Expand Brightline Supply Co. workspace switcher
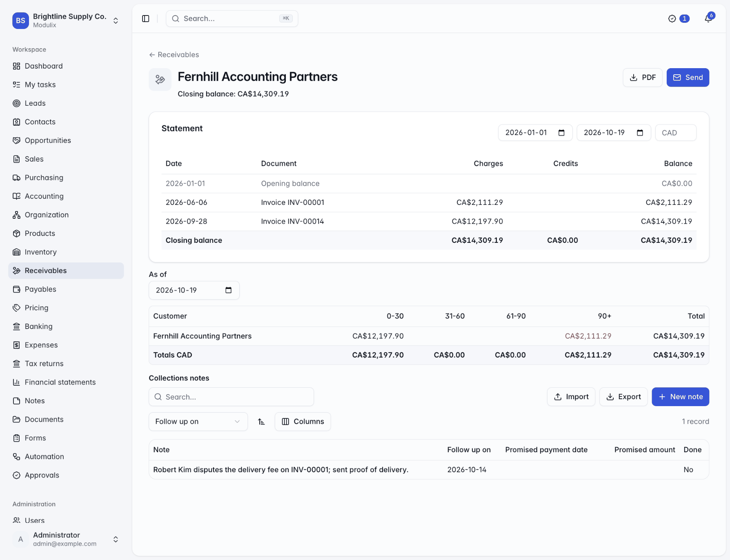 click(66, 20)
